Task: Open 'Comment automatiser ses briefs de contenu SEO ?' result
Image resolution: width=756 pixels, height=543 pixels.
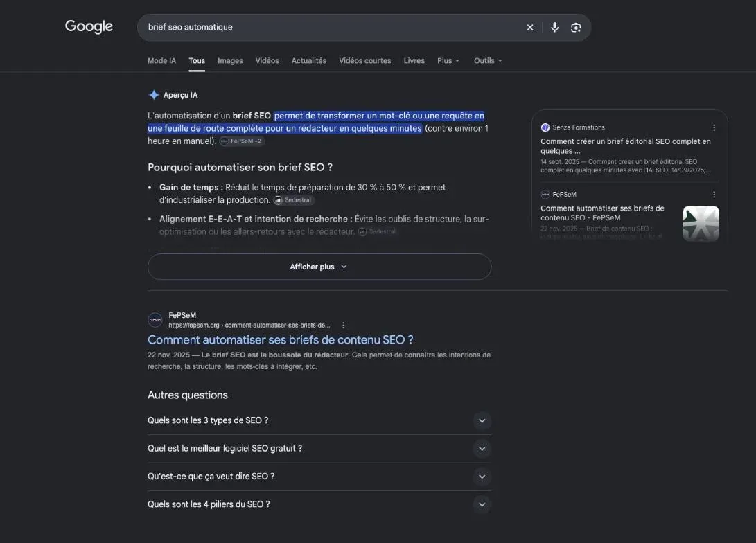Action: [280, 340]
